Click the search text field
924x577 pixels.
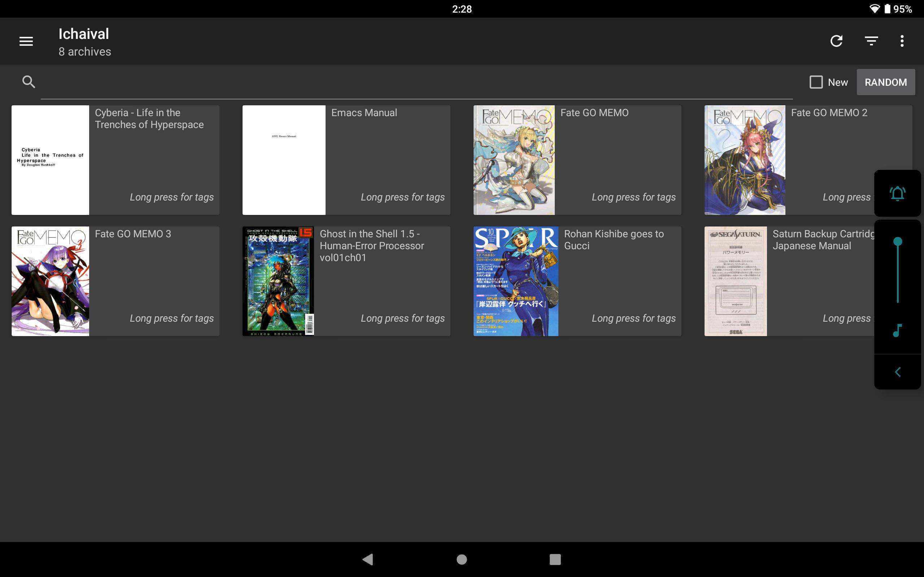point(416,83)
